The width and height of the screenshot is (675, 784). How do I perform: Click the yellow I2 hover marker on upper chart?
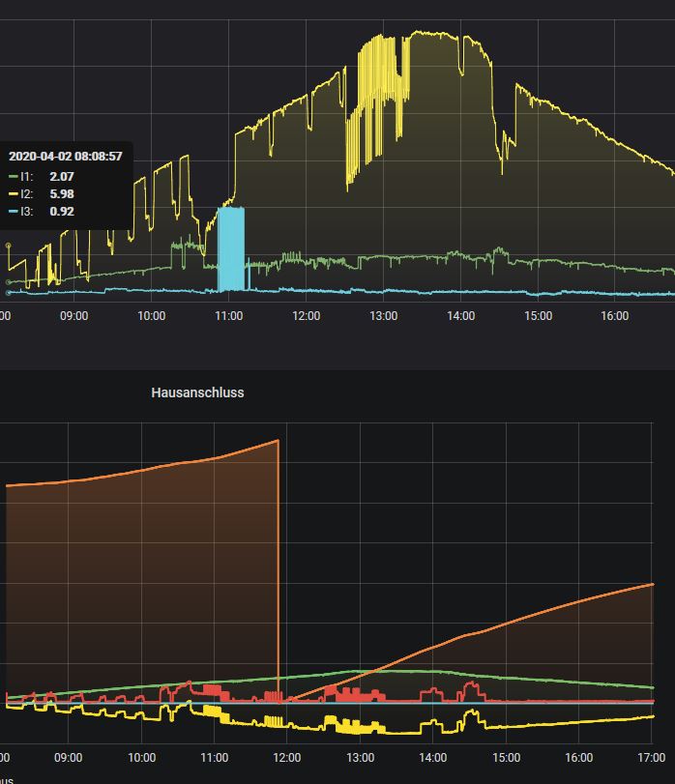pyautogui.click(x=8, y=246)
